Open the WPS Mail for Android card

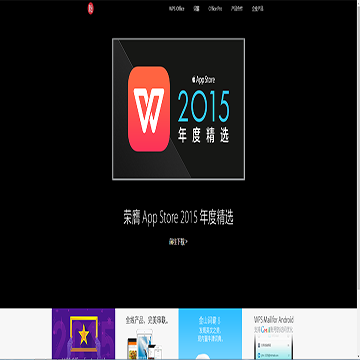(274, 334)
